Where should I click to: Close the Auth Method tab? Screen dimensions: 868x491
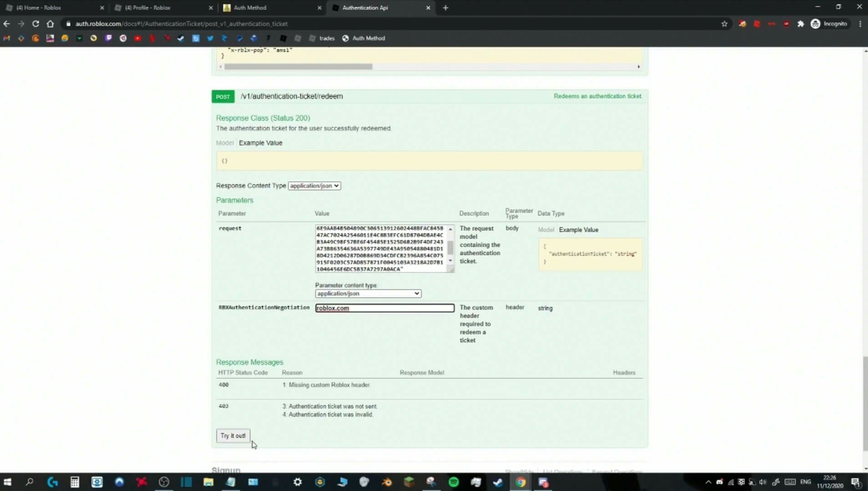point(319,8)
